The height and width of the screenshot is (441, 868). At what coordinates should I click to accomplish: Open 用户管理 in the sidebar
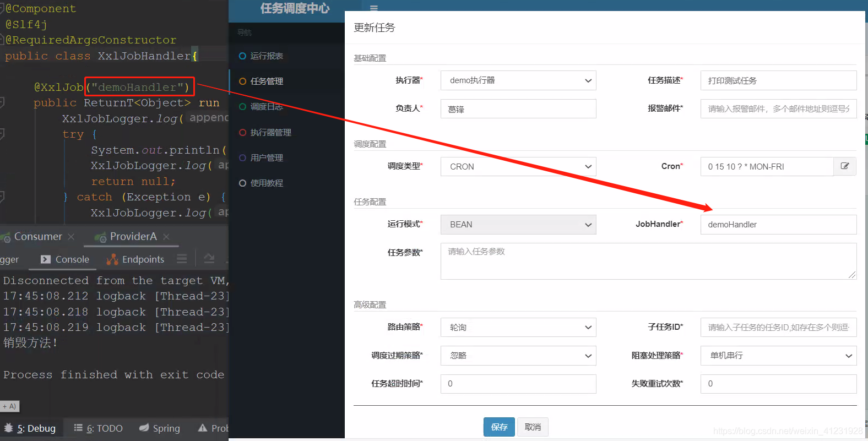tap(267, 158)
